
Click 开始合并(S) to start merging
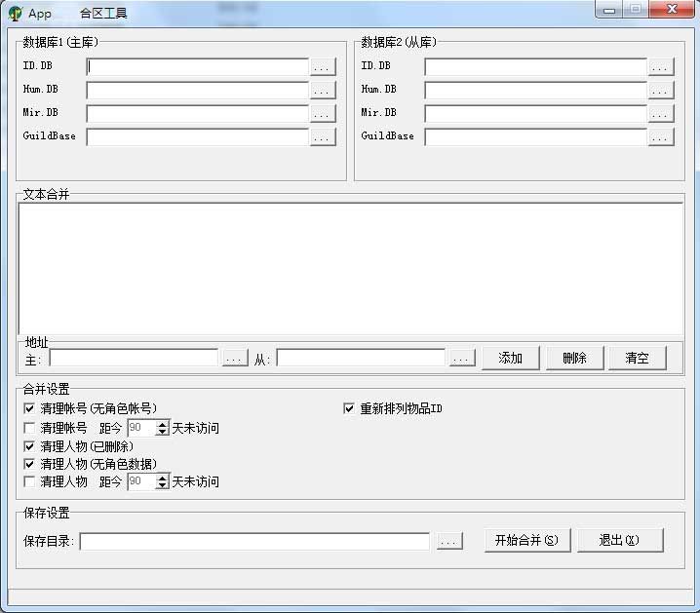click(527, 541)
